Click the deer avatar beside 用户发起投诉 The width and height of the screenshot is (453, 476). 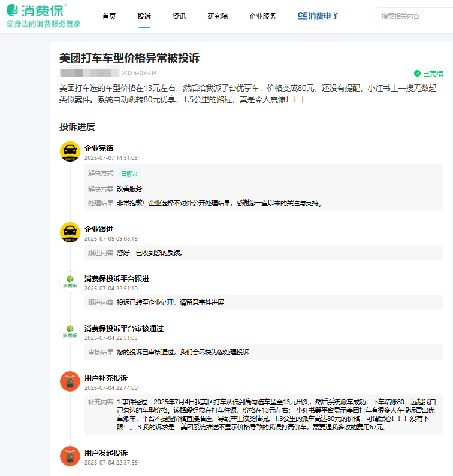(70, 456)
